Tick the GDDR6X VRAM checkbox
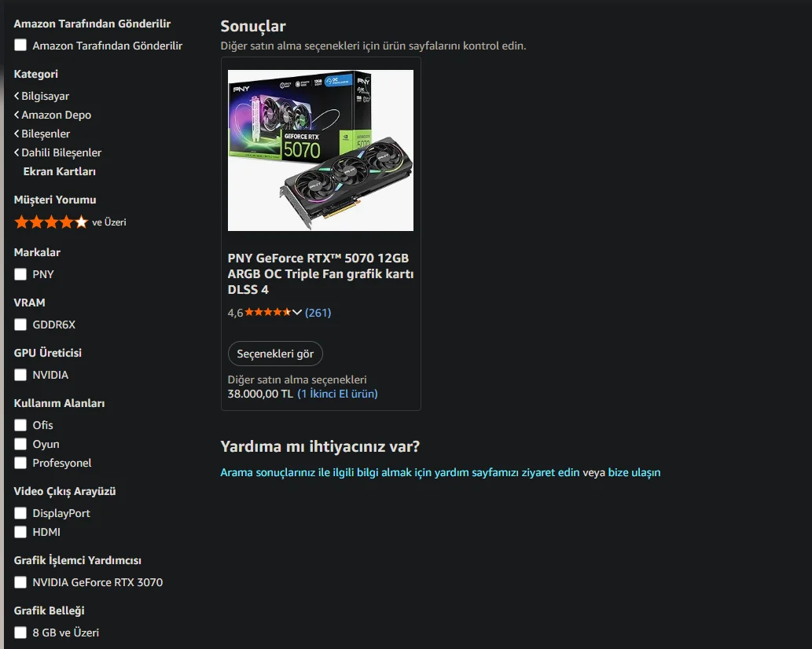The image size is (812, 649). pos(20,324)
